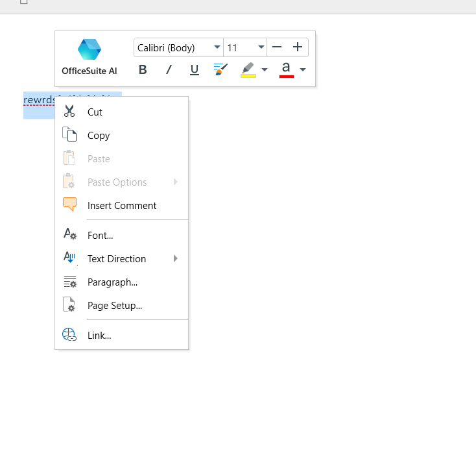Expand the font color dropdown arrow
476x455 pixels.
303,69
